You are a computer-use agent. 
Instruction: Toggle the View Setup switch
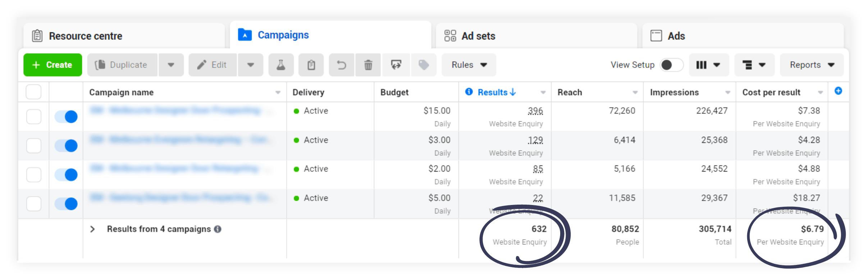coord(671,65)
